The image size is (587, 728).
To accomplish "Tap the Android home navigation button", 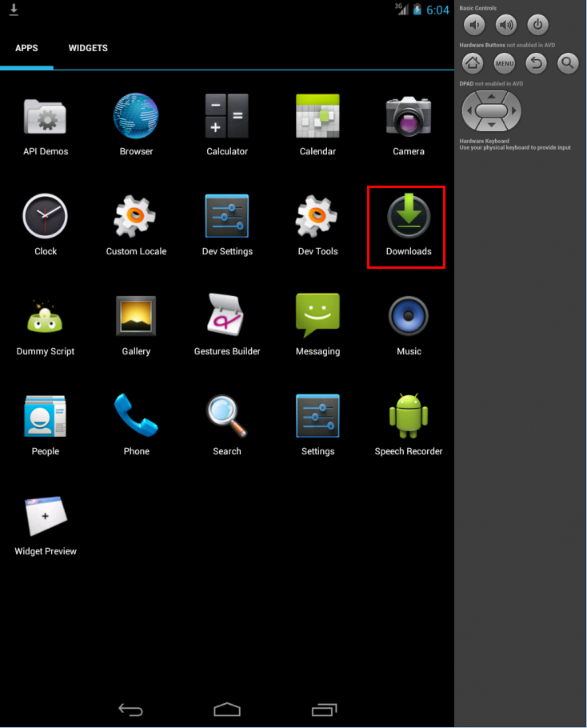I will click(x=227, y=710).
